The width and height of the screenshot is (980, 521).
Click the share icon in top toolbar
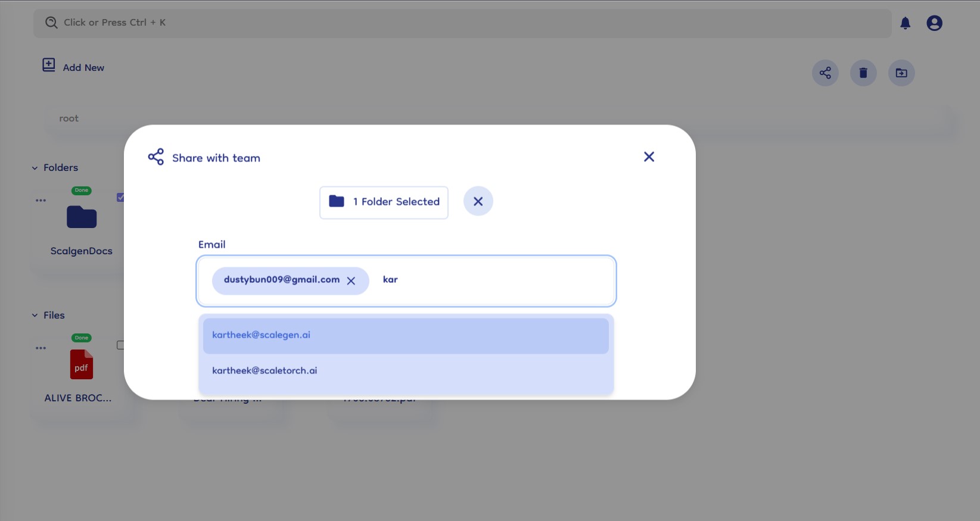pyautogui.click(x=825, y=73)
